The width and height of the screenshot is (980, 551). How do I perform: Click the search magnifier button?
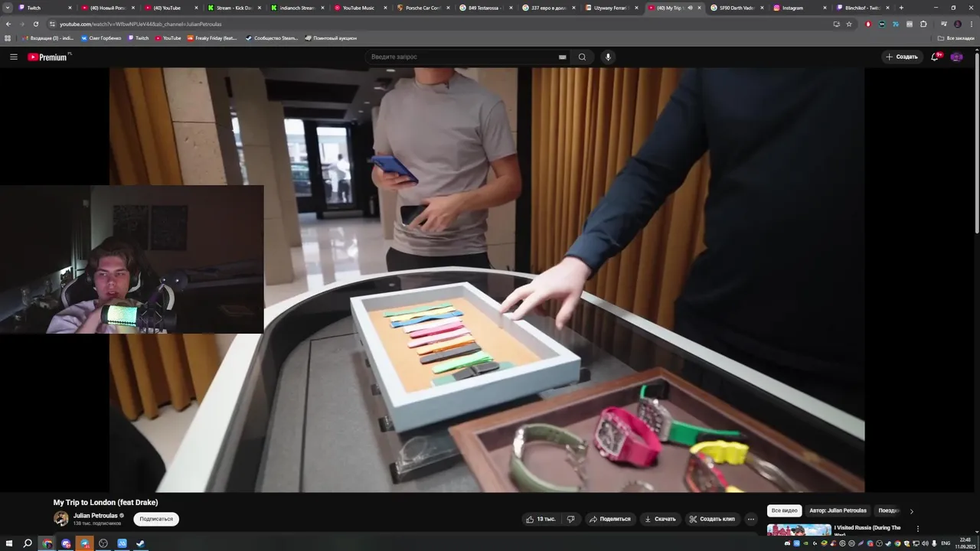click(x=582, y=57)
